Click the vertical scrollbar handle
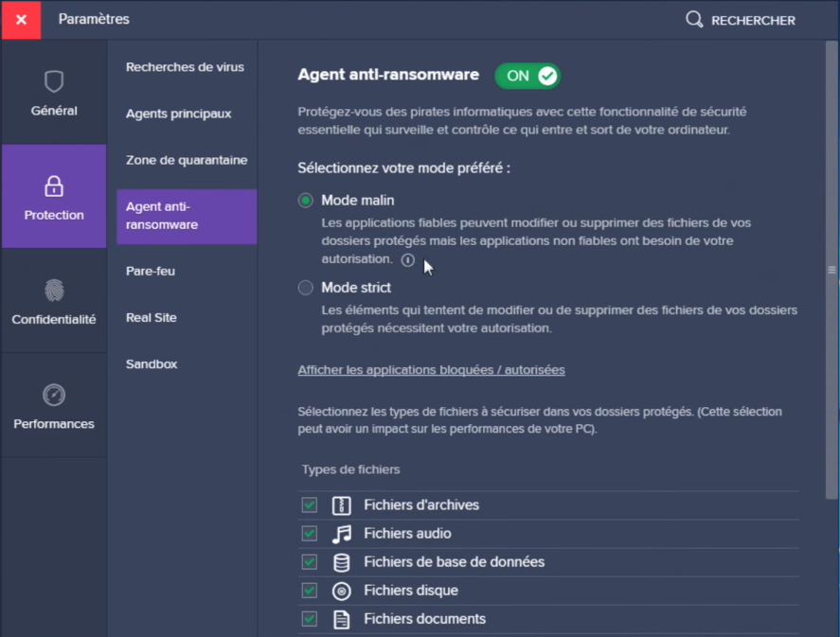The image size is (840, 637). coord(832,270)
